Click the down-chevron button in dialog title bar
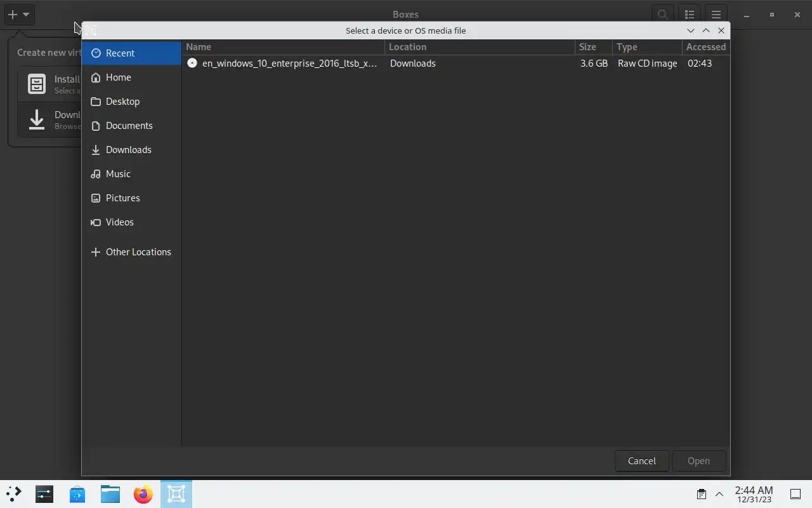This screenshot has height=508, width=812. point(691,30)
